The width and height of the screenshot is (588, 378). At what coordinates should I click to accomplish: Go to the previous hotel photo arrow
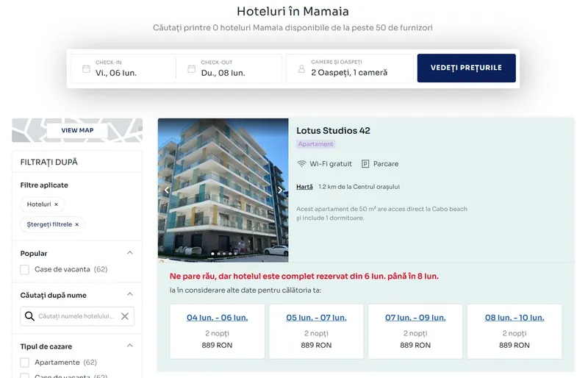167,190
